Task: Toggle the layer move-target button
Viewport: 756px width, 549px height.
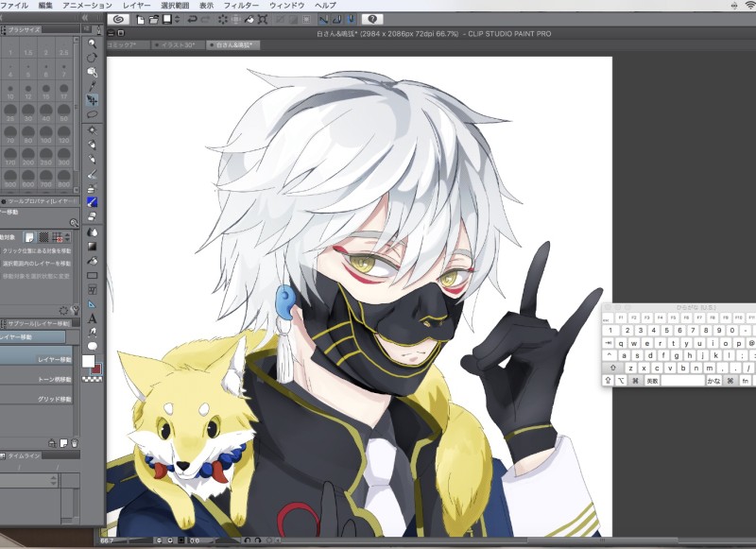Action: coord(29,237)
